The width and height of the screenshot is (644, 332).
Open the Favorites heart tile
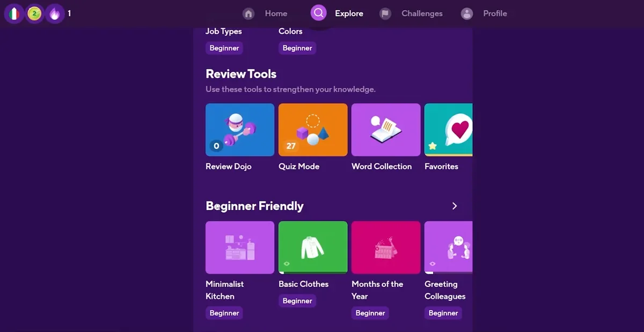(x=448, y=130)
